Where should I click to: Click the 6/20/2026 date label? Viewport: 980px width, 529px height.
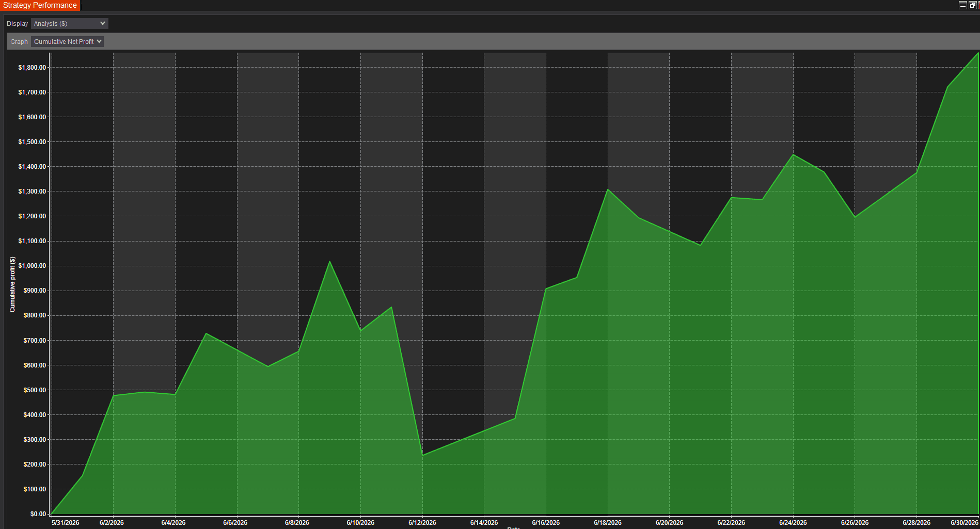(670, 523)
